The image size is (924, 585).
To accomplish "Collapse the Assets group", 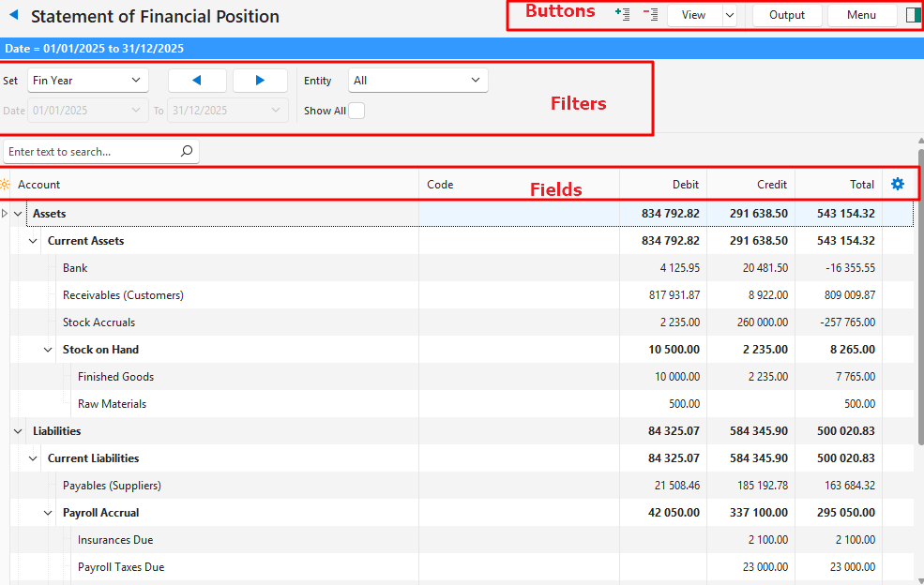I will point(18,214).
